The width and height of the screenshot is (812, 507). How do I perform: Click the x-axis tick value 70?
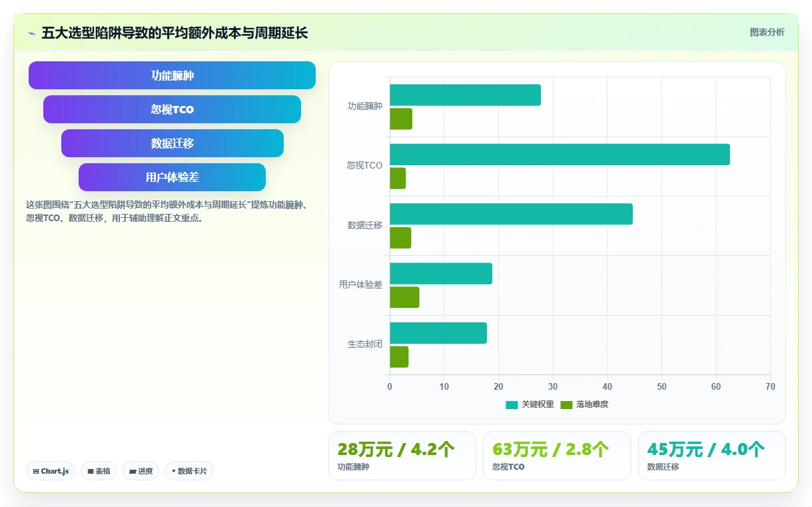click(x=771, y=386)
